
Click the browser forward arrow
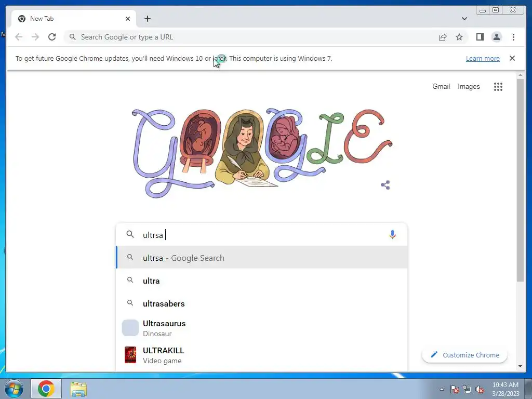point(35,37)
